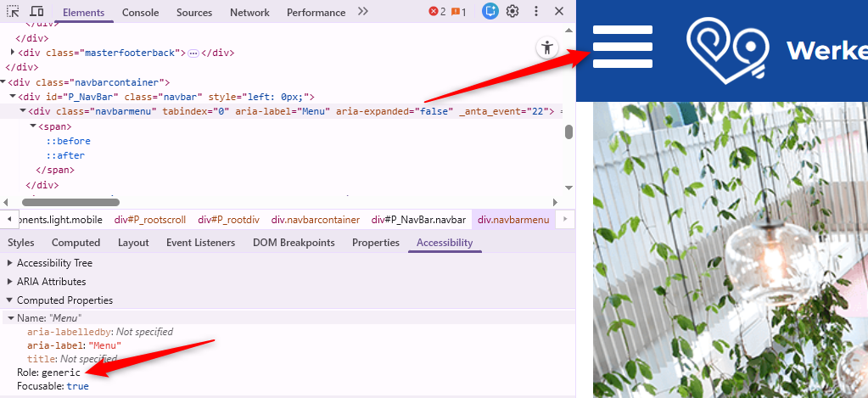Viewport: 868px width, 398px height.
Task: Collapse the navbarmenu div node
Action: click(23, 111)
